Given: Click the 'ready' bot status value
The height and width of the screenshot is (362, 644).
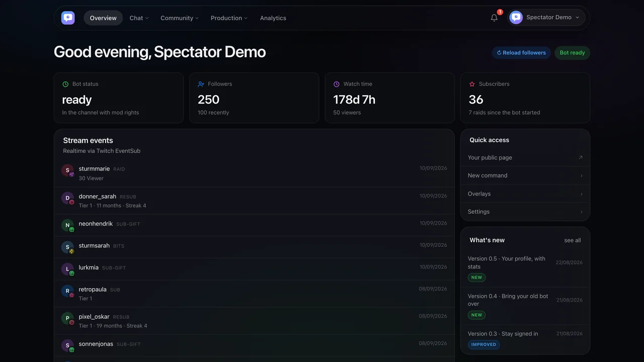Looking at the screenshot, I should coord(77,100).
